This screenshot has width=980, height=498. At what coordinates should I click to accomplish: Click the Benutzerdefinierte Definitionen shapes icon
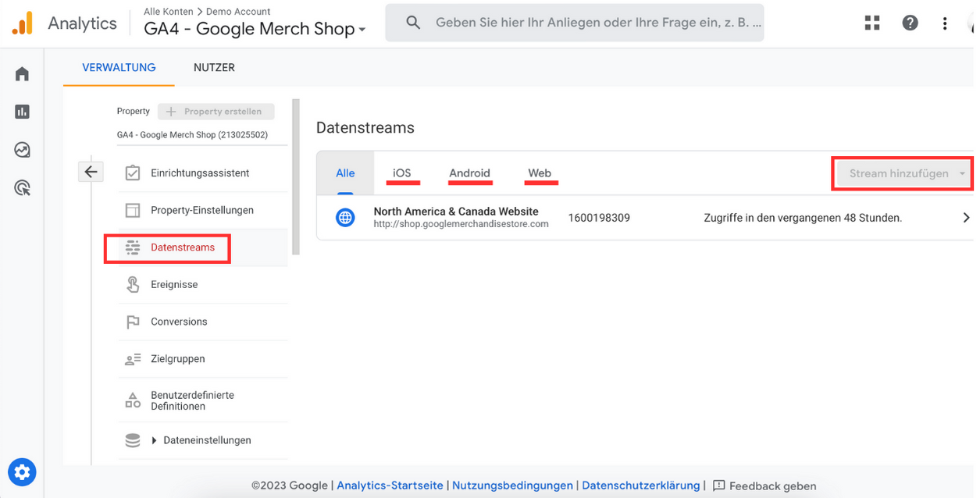[133, 400]
